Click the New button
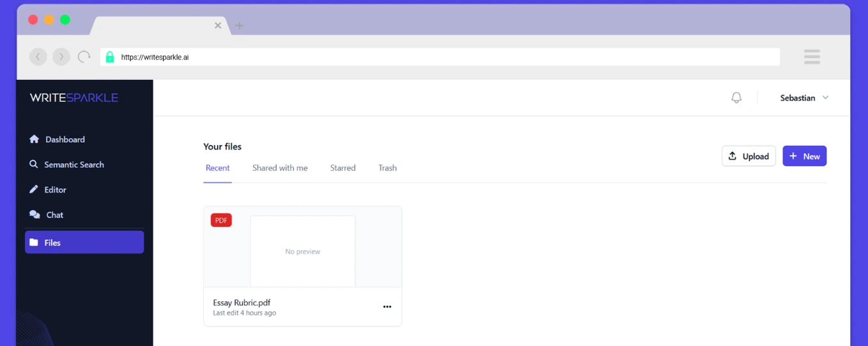The width and height of the screenshot is (868, 346). [804, 156]
